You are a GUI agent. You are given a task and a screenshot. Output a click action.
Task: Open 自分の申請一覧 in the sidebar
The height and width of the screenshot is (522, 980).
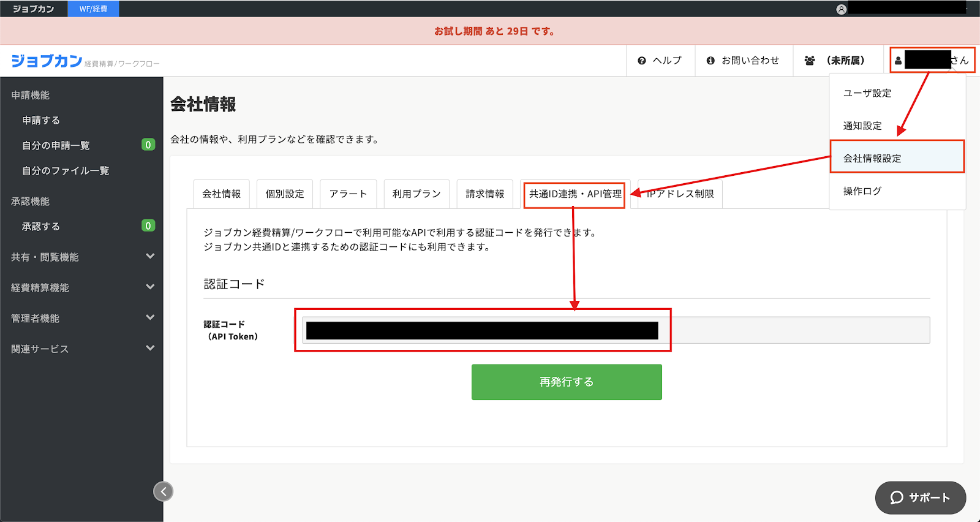tap(56, 145)
